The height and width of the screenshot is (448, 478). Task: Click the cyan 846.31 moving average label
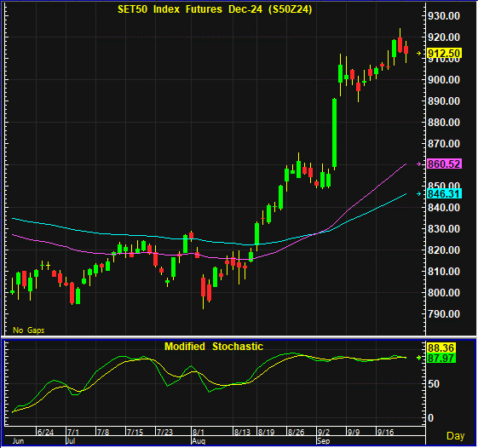(444, 194)
